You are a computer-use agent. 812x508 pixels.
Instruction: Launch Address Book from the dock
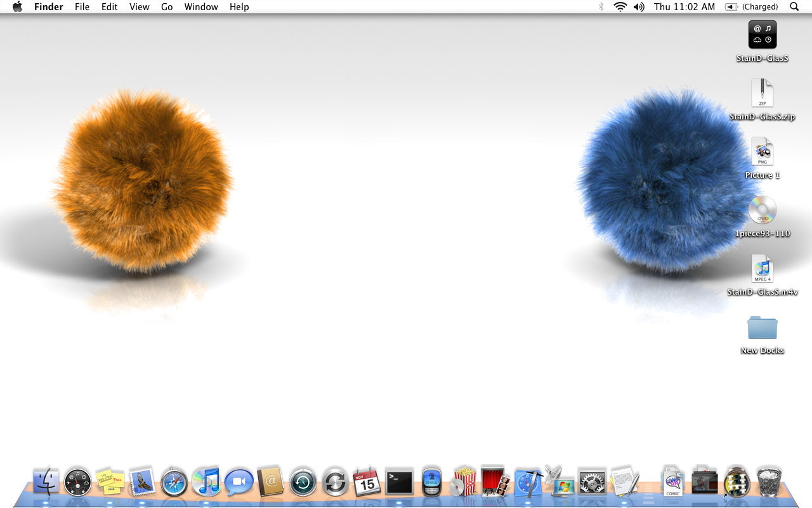271,483
